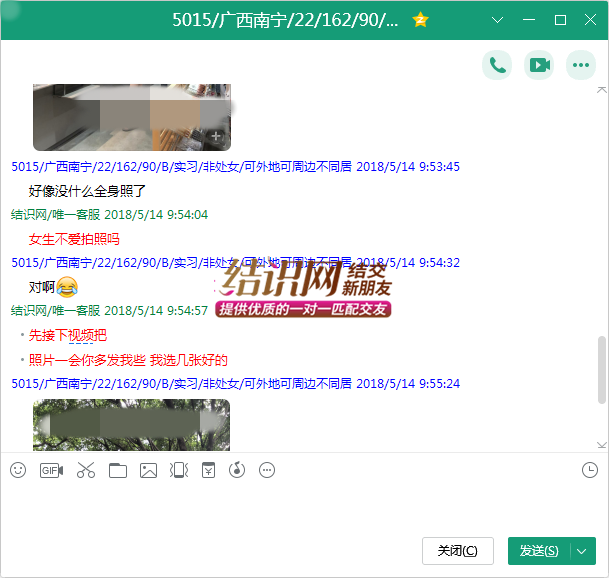
Task: Open the send button options arrow
Action: pos(583,551)
